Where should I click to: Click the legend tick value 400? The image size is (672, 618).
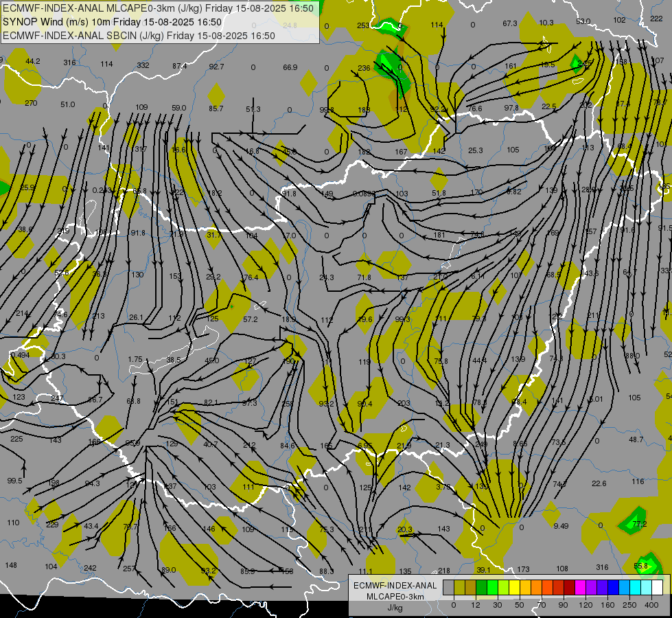coord(651,605)
